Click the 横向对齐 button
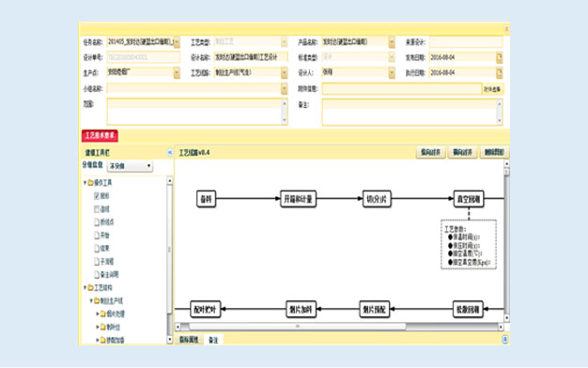 [430, 152]
